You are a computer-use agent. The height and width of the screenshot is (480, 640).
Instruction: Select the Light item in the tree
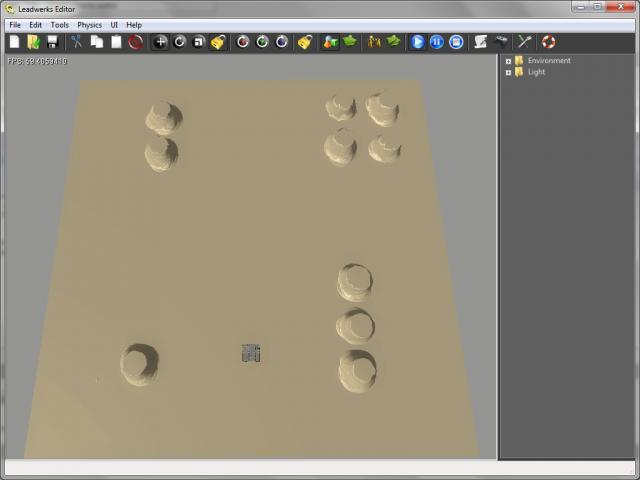pyautogui.click(x=537, y=72)
